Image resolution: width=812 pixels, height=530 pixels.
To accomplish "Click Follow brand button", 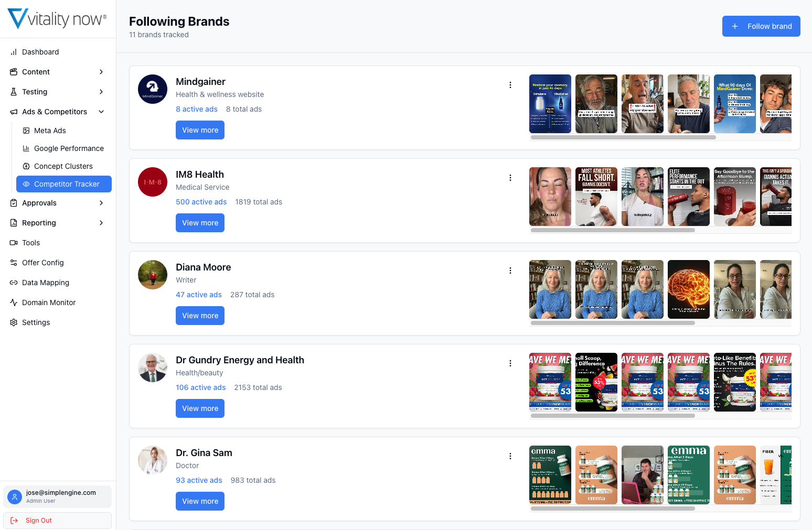I will [x=761, y=26].
